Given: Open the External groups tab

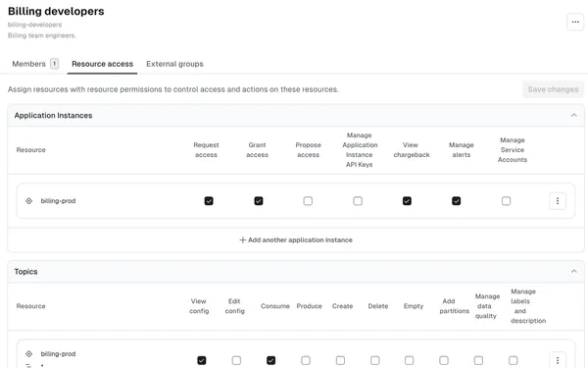Looking at the screenshot, I should 174,64.
